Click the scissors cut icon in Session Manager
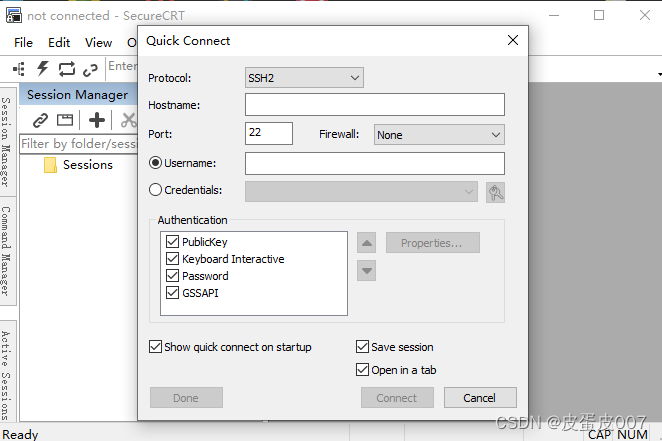 [129, 120]
